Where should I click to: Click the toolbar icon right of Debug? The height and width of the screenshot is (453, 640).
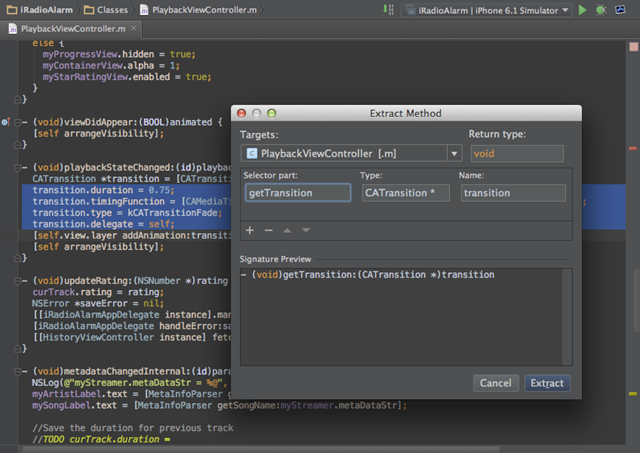[x=620, y=9]
